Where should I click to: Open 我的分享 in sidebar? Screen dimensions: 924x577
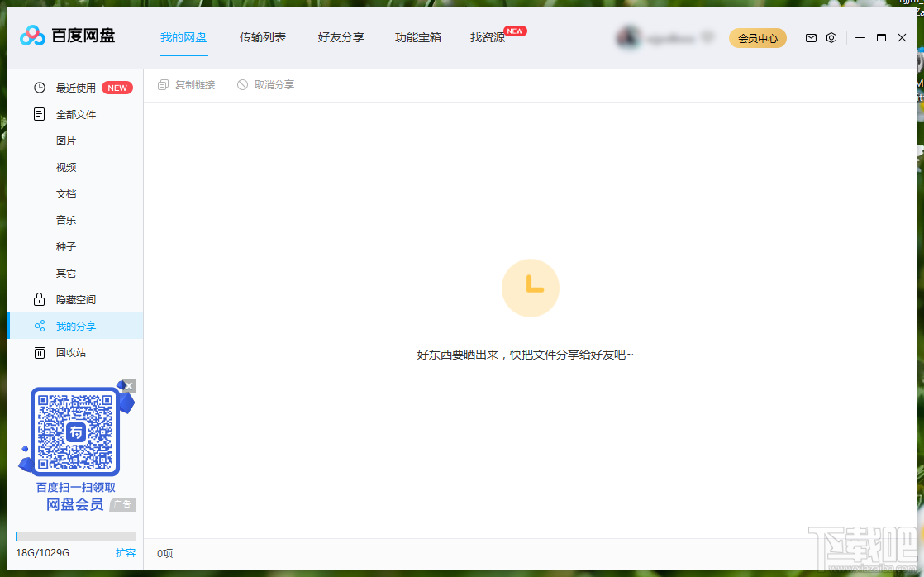pos(75,326)
